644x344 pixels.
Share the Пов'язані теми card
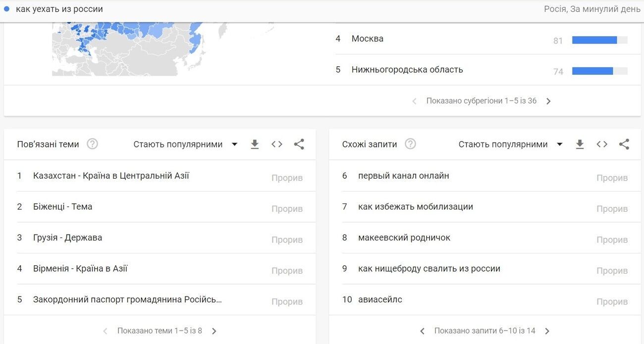click(x=299, y=145)
